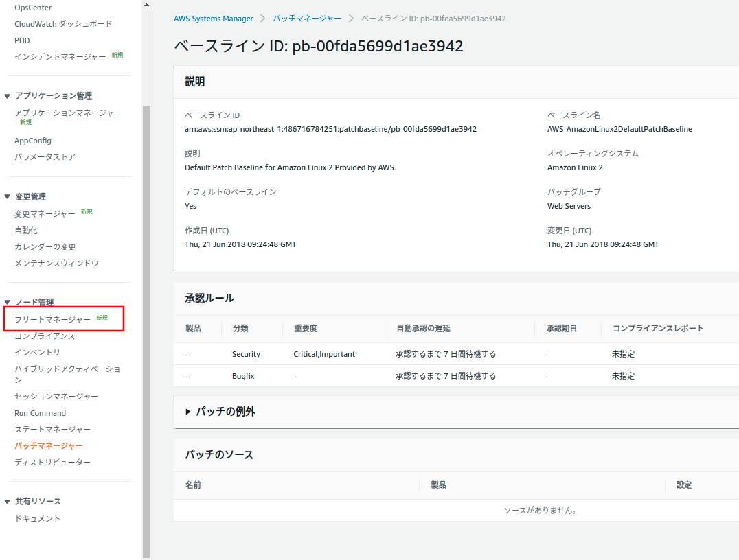Click the sidebar vertical scrollbar thumb
The image size is (739, 560).
tap(146, 331)
